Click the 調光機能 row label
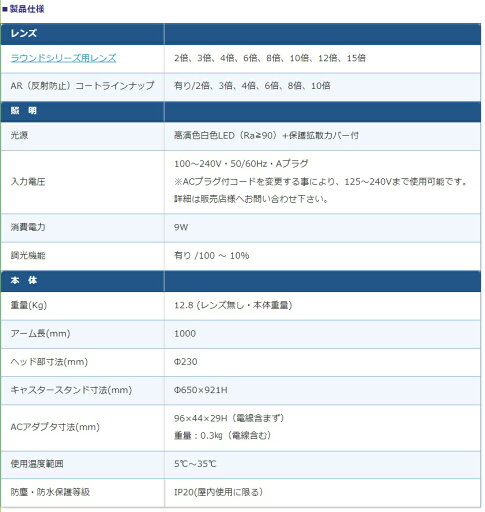The height and width of the screenshot is (512, 485). click(x=28, y=256)
